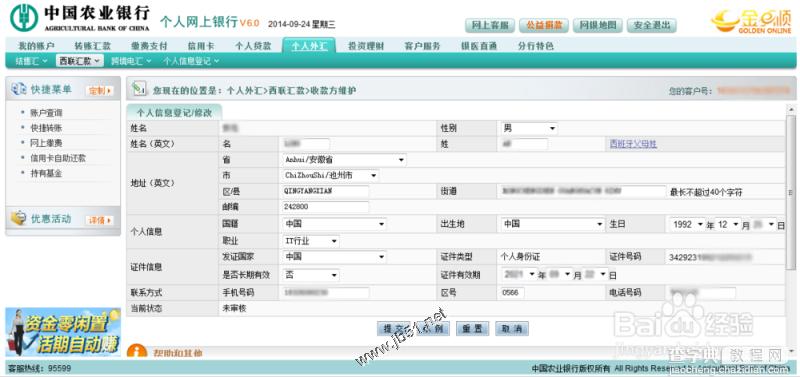
Task: Expand the 结售汇 submenu
Action: [x=31, y=61]
